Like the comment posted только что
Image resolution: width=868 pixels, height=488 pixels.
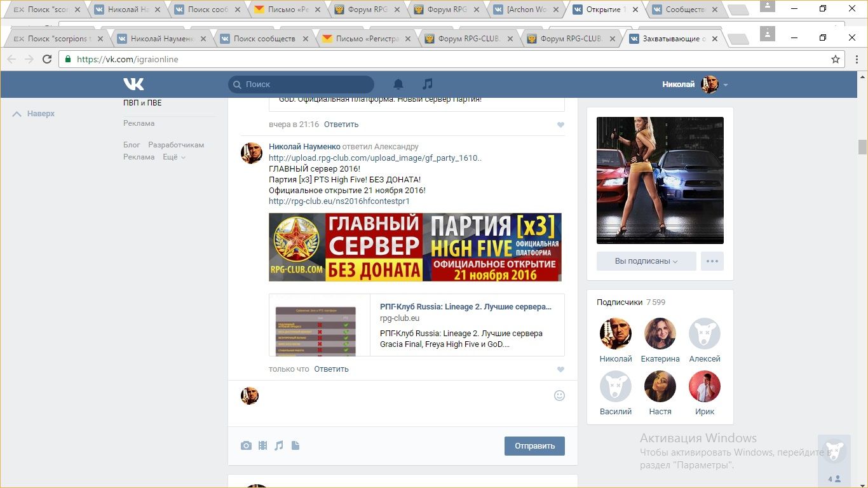pyautogui.click(x=560, y=370)
